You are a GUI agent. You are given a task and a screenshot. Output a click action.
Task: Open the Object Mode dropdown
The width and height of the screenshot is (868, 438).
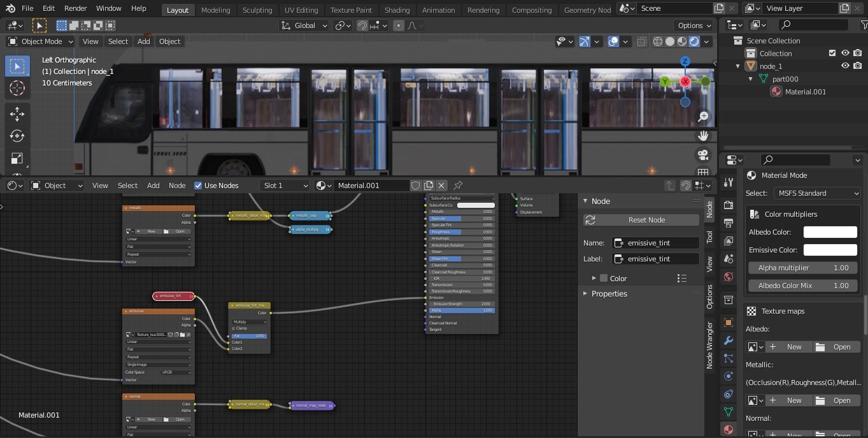click(40, 41)
